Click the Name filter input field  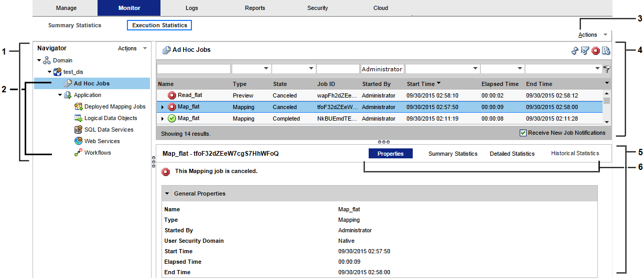click(194, 69)
